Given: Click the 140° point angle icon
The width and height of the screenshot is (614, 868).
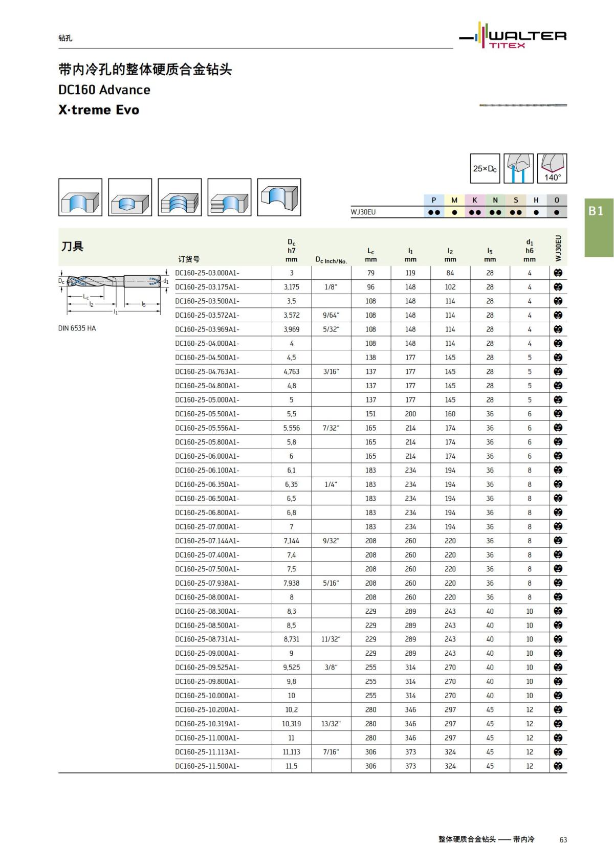Looking at the screenshot, I should pyautogui.click(x=552, y=168).
